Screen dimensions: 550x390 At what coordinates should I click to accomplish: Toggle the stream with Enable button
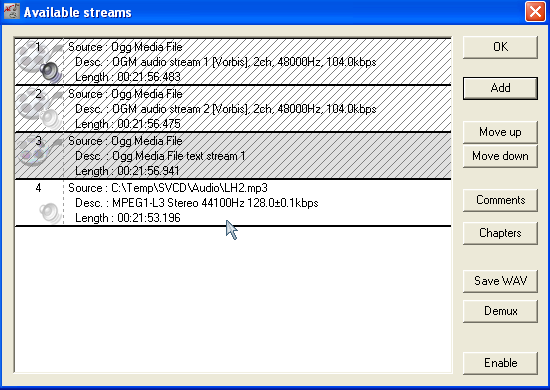[500, 363]
